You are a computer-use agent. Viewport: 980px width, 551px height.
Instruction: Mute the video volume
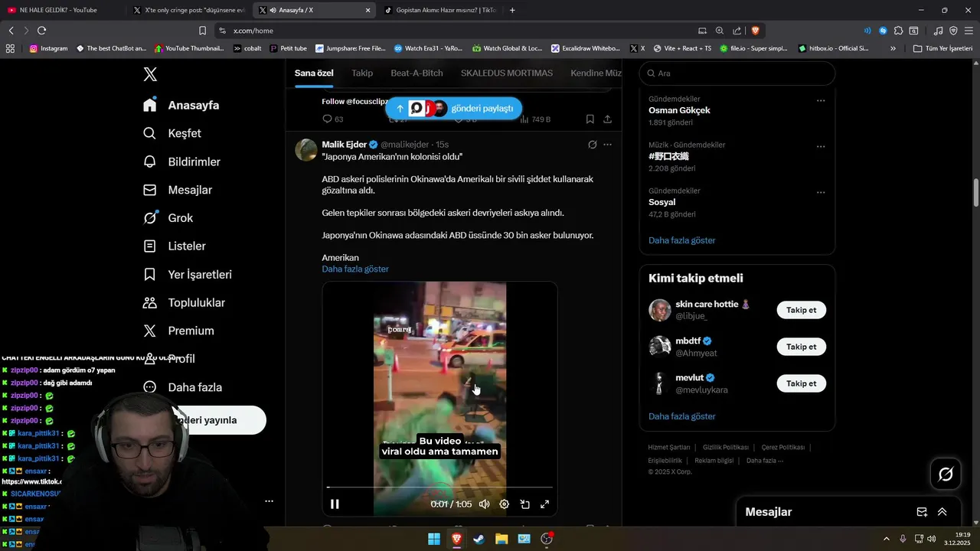pos(484,504)
